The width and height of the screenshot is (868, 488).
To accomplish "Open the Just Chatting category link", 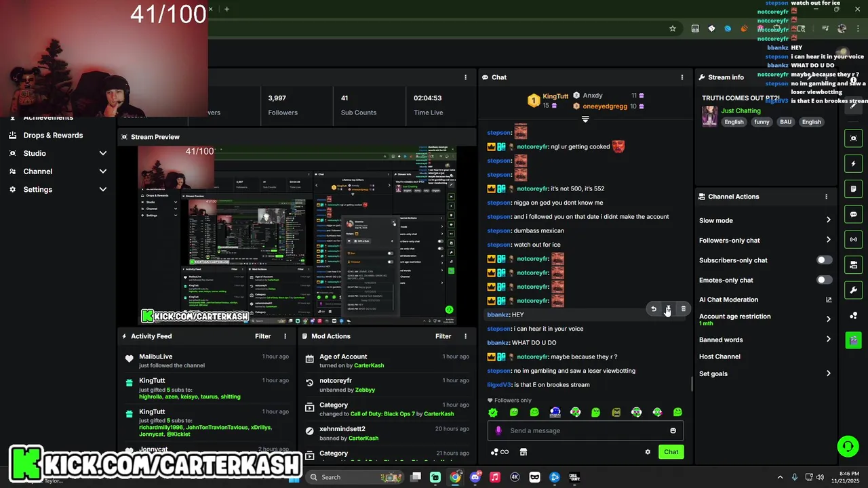I will coord(741,110).
